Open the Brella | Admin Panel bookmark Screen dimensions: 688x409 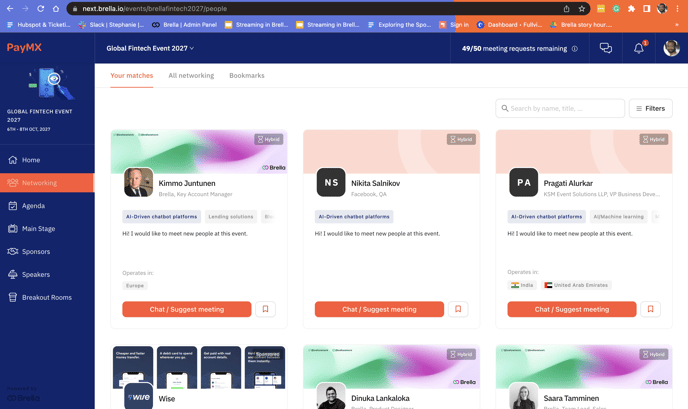click(x=185, y=25)
